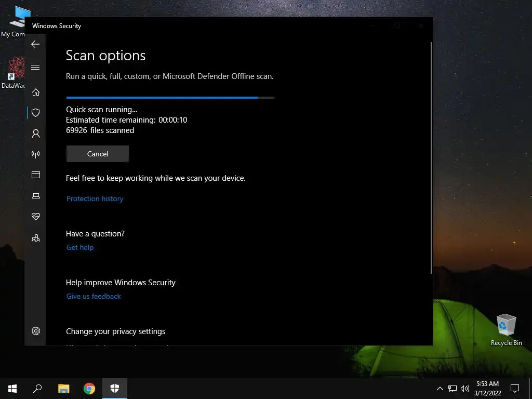Select the DataWag desktop shortcut
Image resolution: width=532 pixels, height=399 pixels.
(13, 73)
